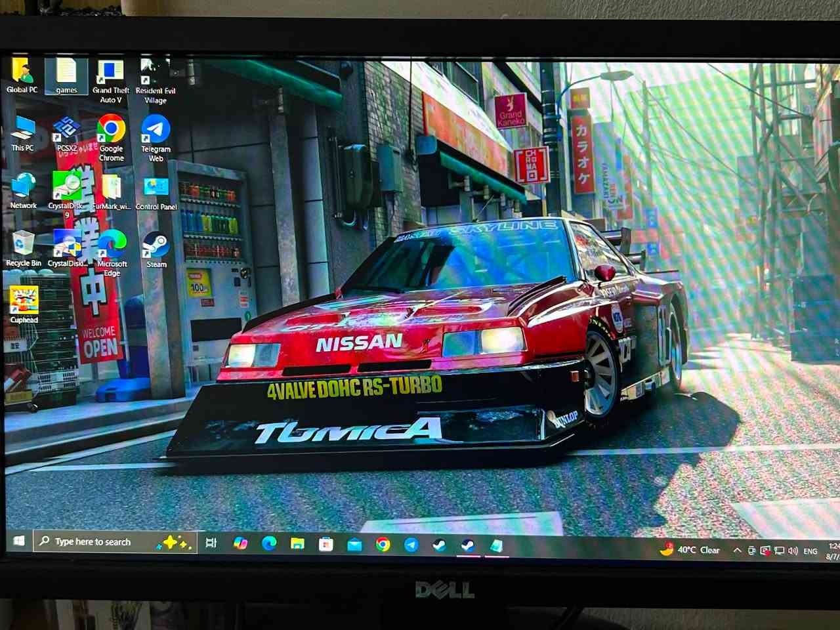Image resolution: width=840 pixels, height=630 pixels.
Task: Switch to the underlined running Steam taskbar icon
Action: tap(467, 545)
